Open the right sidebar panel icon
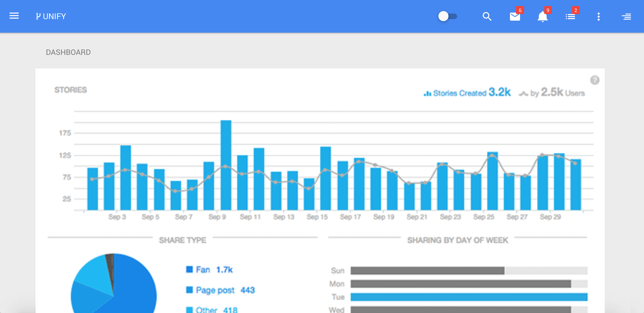This screenshot has width=644, height=313. click(627, 17)
